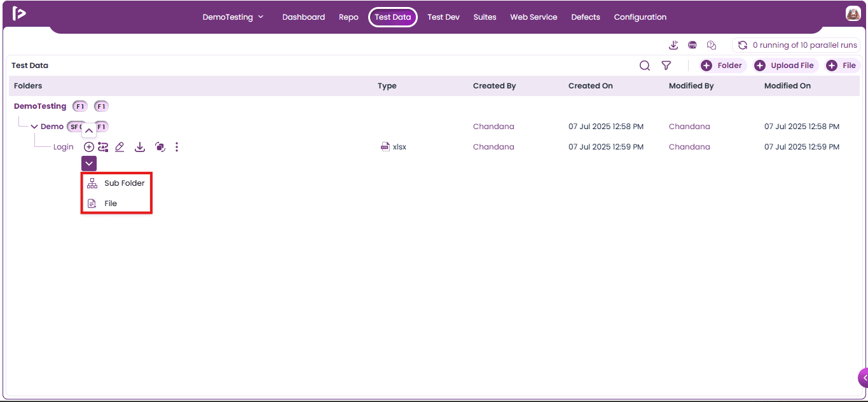The image size is (868, 402).
Task: Open the Defects tab
Action: click(586, 17)
